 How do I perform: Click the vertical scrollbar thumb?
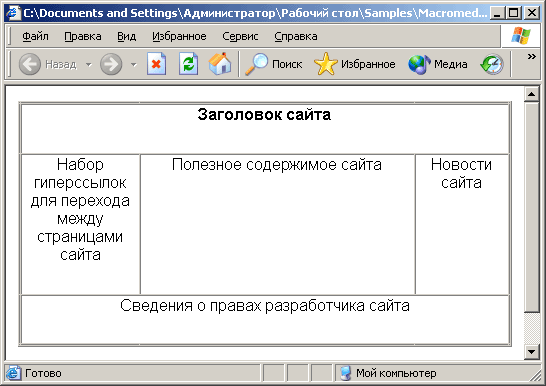[531, 207]
